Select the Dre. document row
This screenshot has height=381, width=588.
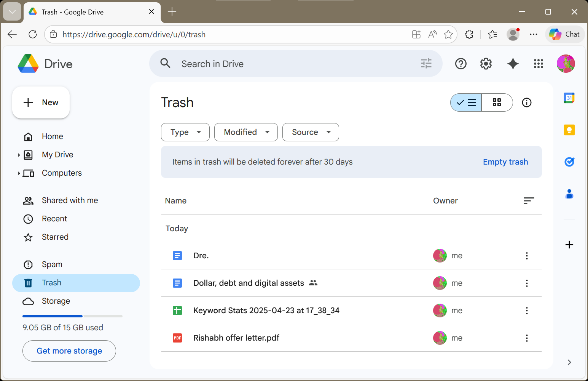(x=351, y=256)
